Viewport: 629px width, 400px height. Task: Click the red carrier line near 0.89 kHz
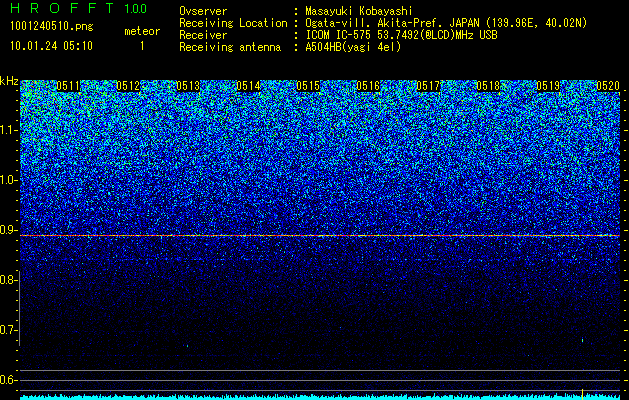pyautogui.click(x=320, y=236)
